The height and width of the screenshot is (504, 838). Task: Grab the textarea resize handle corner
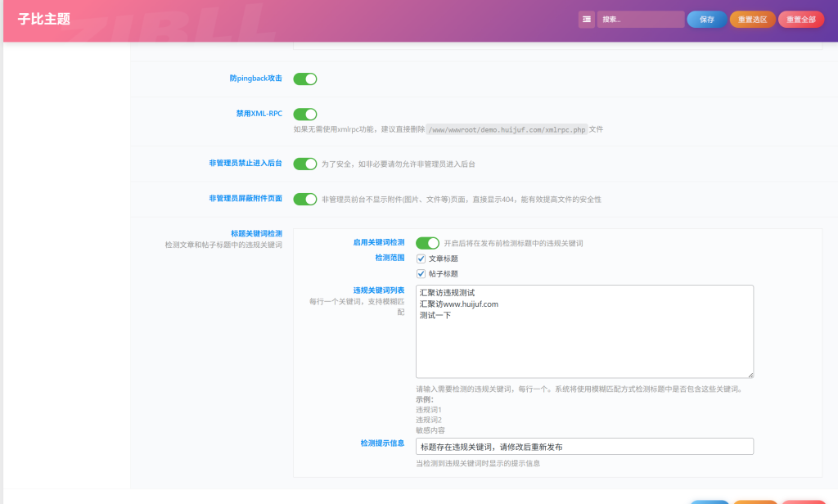click(750, 374)
